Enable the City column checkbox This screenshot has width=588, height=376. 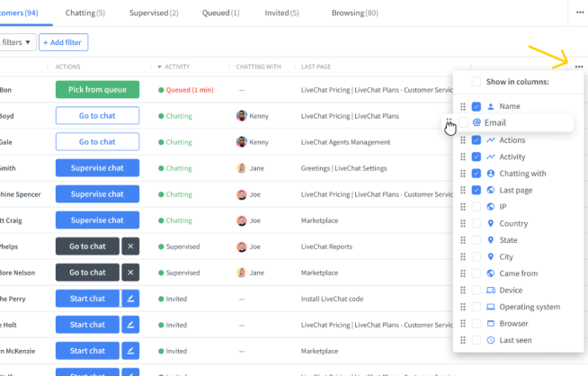[477, 256]
